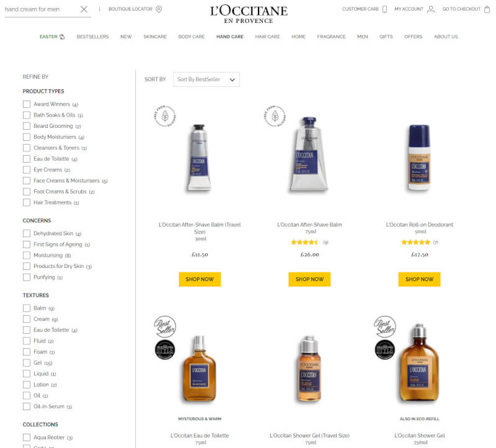Open the L'Occitan After-Shave Balm 75ml link
The width and height of the screenshot is (496, 448).
coord(309,225)
